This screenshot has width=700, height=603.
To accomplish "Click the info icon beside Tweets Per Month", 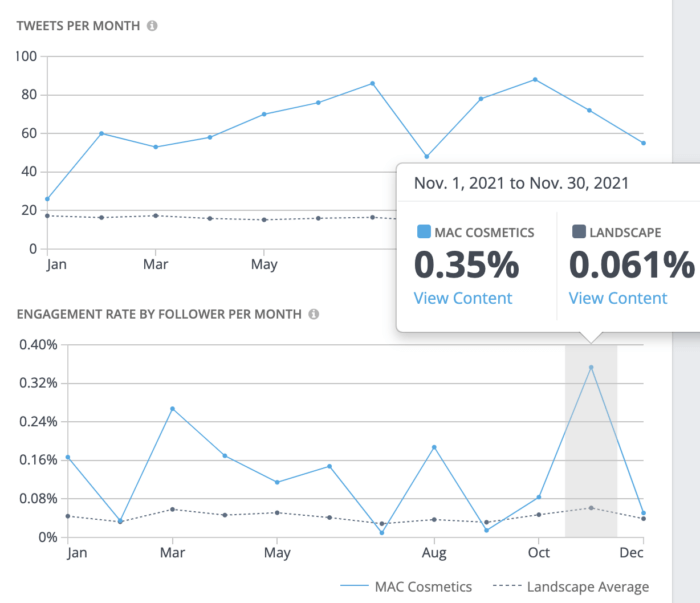I will point(152,26).
